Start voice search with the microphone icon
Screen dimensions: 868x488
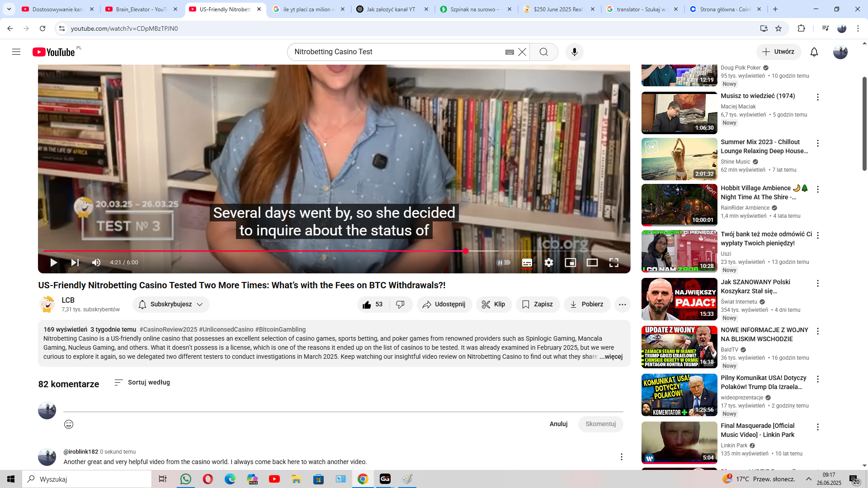(x=575, y=52)
